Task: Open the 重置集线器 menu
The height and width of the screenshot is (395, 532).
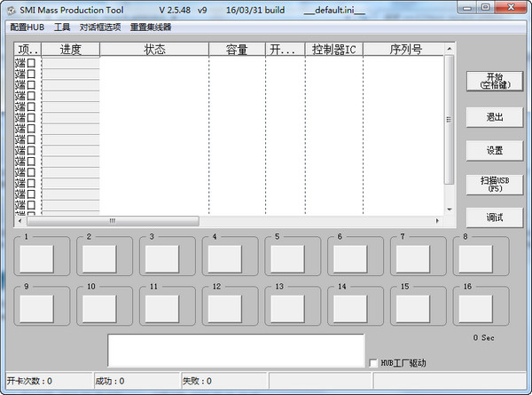Action: pyautogui.click(x=151, y=28)
